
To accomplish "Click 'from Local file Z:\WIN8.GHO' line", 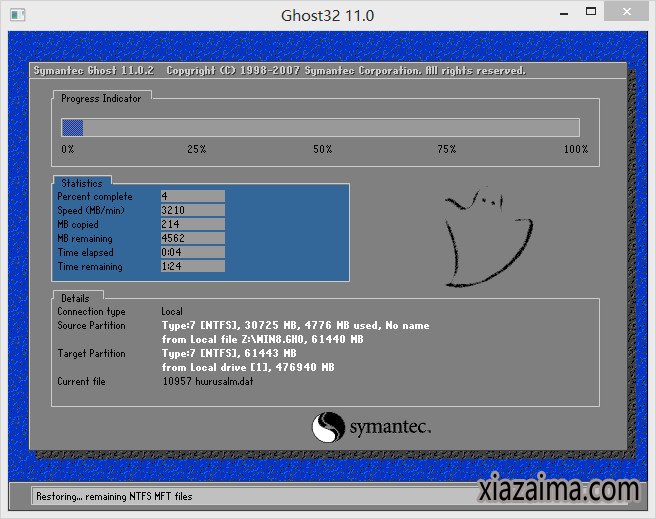I will pyautogui.click(x=262, y=339).
